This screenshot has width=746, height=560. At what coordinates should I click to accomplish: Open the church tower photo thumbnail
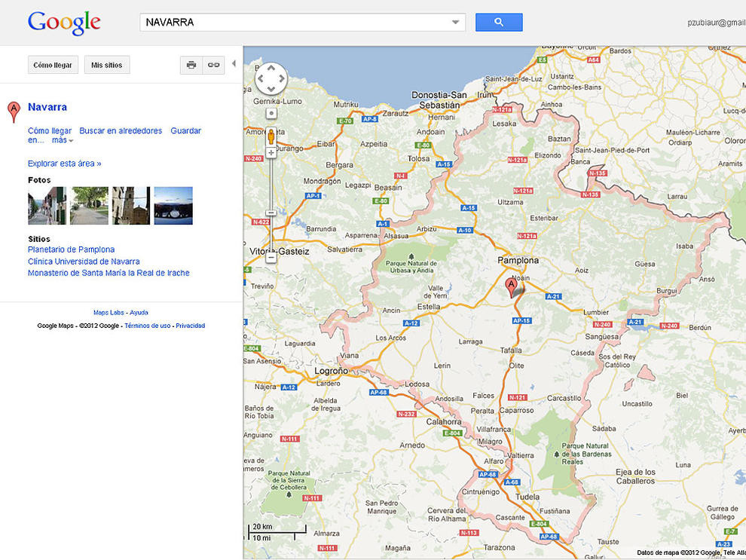pyautogui.click(x=131, y=206)
